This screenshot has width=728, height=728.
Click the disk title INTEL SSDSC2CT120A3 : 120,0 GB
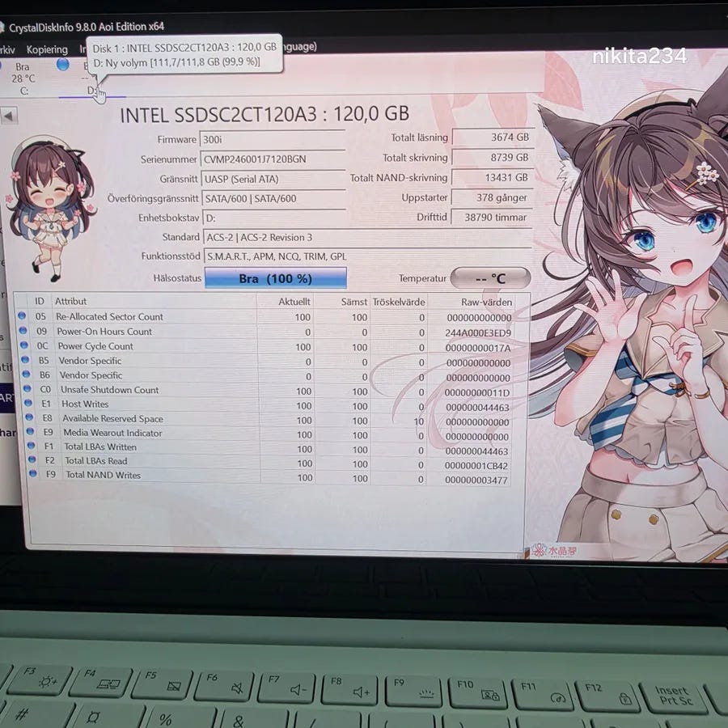265,114
